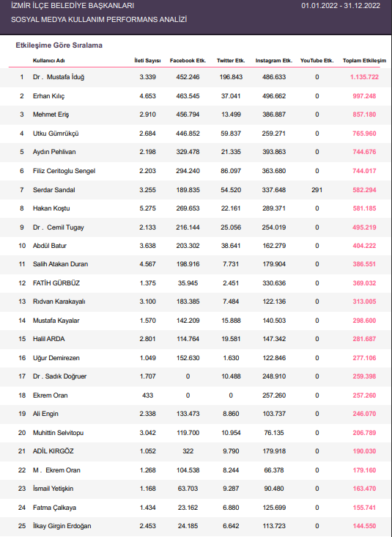The image size is (392, 537).
Task: Select the Facebook Etk. column header
Action: pos(188,61)
